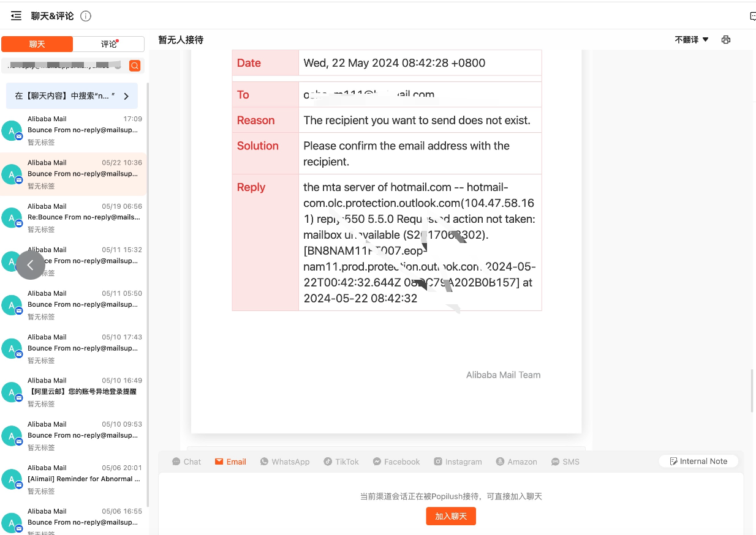The width and height of the screenshot is (756, 535).
Task: Select the WhatsApp channel tab
Action: 285,462
